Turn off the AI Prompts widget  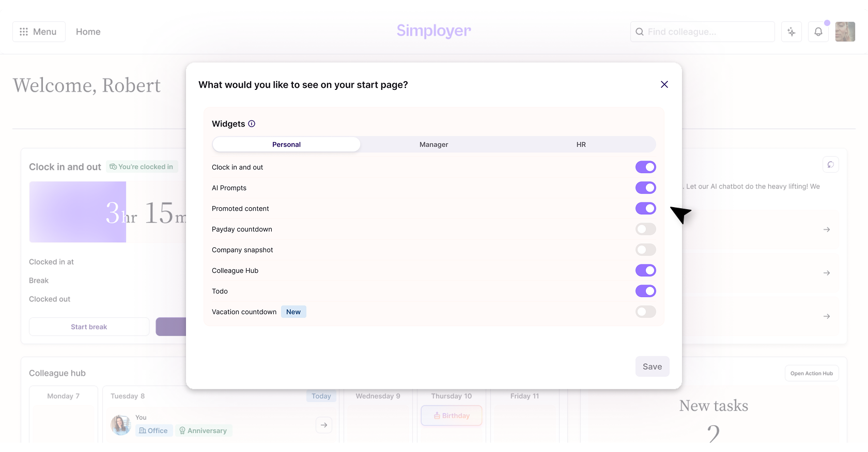coord(646,188)
